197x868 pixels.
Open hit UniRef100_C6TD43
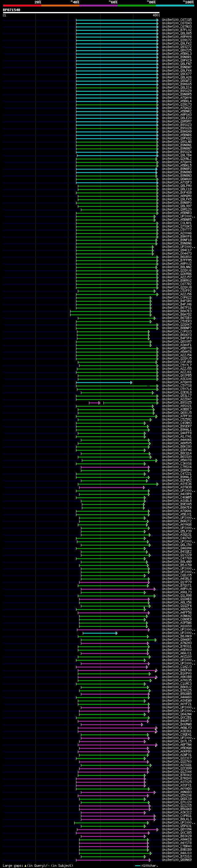click(x=177, y=23)
